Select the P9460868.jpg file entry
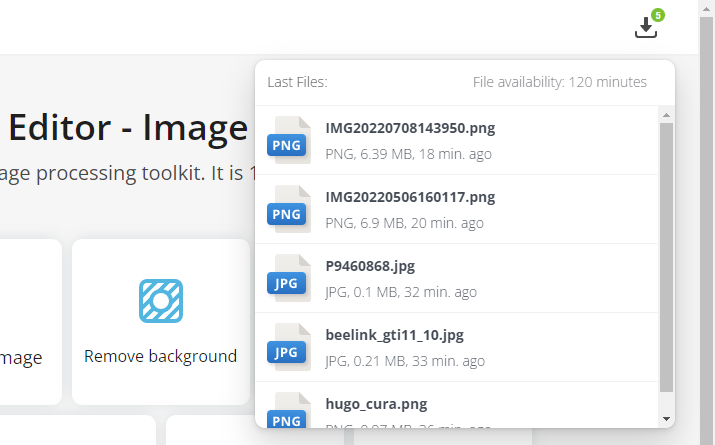The height and width of the screenshot is (445, 715). [457, 278]
